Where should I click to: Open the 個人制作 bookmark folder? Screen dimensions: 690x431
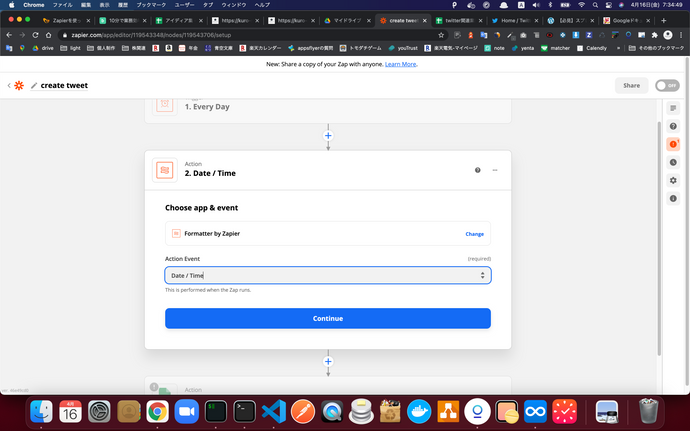tap(101, 48)
